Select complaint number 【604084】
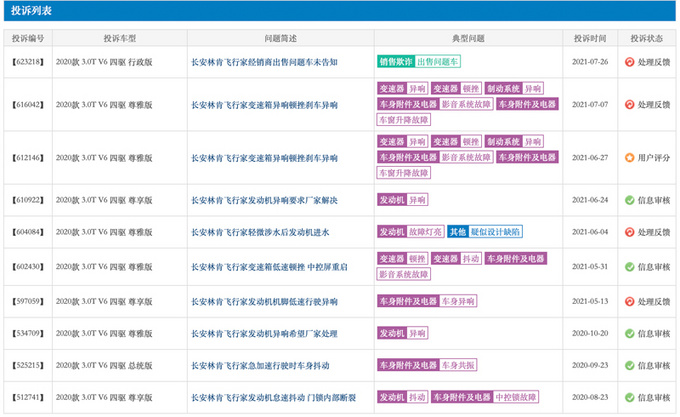 (x=28, y=232)
